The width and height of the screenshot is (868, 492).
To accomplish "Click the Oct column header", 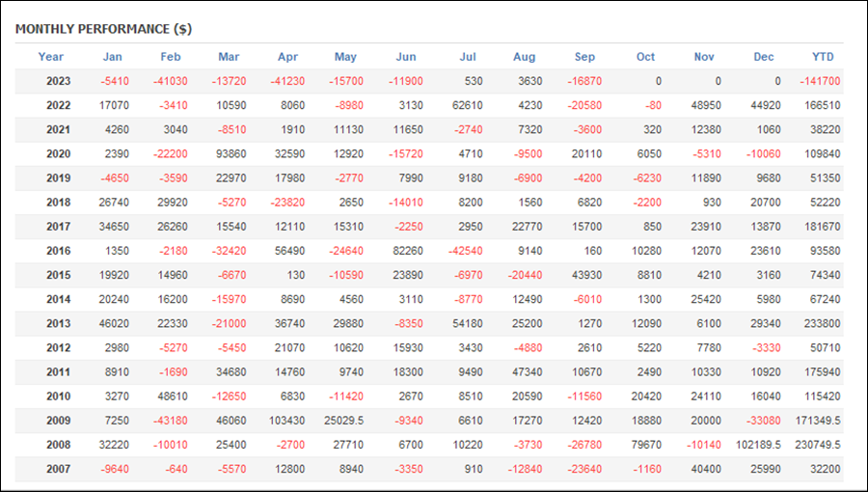I will coord(645,57).
